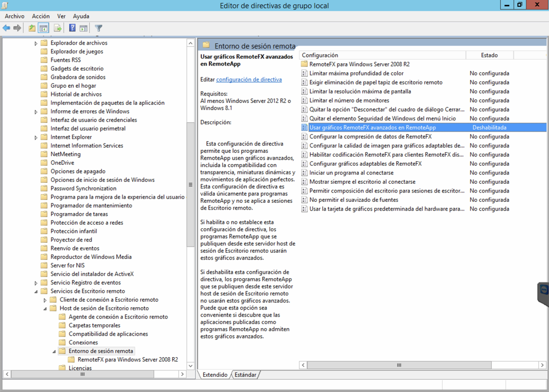Collapse Host de sesión de Escritorio remoto
The height and width of the screenshot is (392, 549).
pos(45,308)
